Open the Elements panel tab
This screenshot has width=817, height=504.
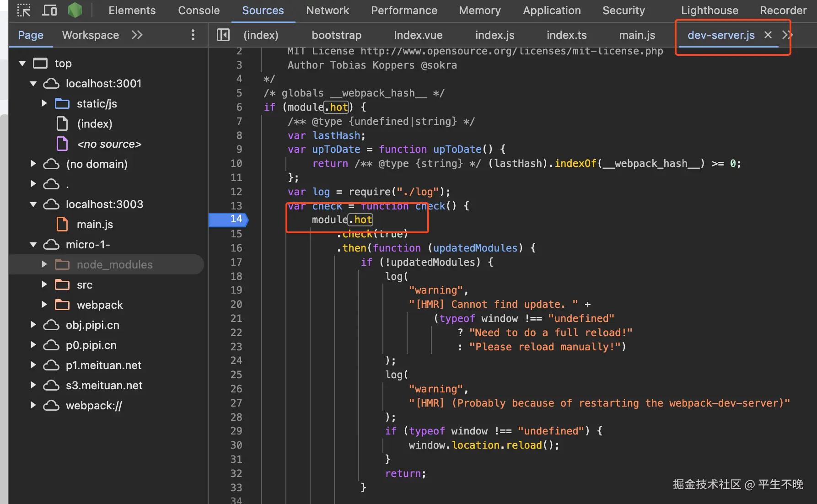tap(132, 10)
